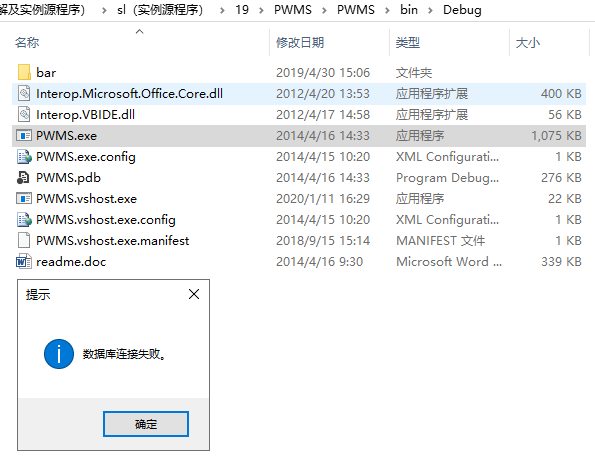Expand the chevron after the bin breadcrumb
The width and height of the screenshot is (595, 457).
(430, 10)
